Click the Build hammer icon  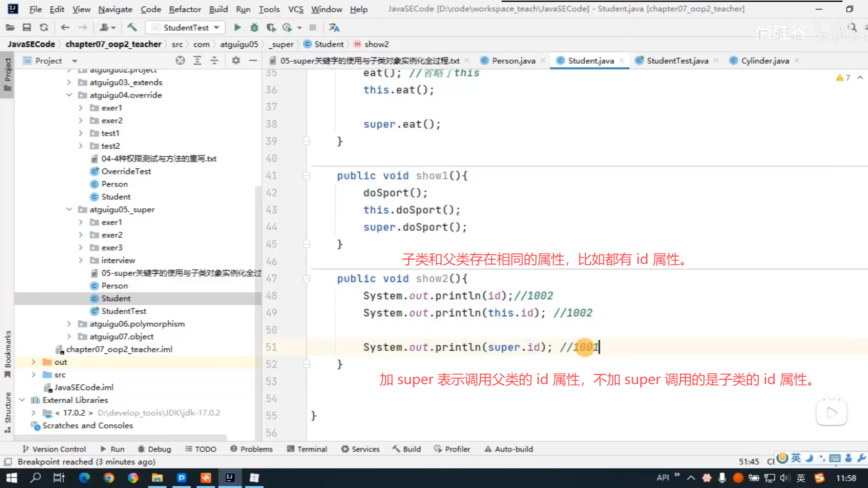[x=132, y=28]
